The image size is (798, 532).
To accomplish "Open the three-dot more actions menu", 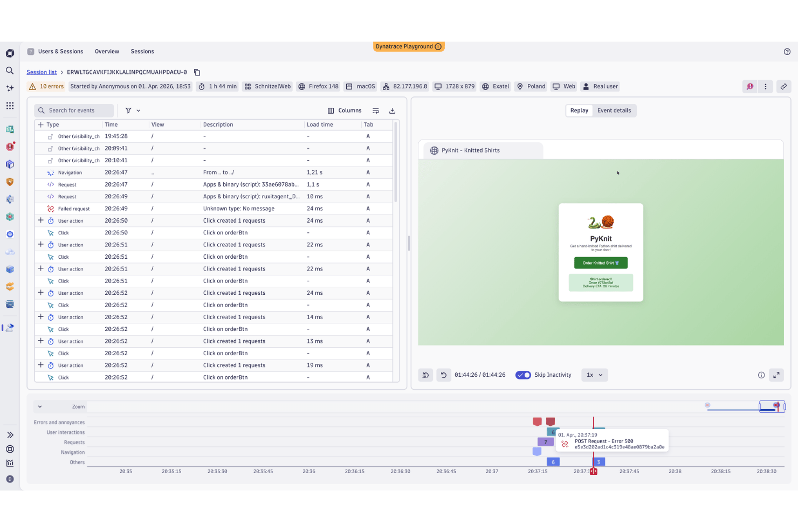I will 766,86.
